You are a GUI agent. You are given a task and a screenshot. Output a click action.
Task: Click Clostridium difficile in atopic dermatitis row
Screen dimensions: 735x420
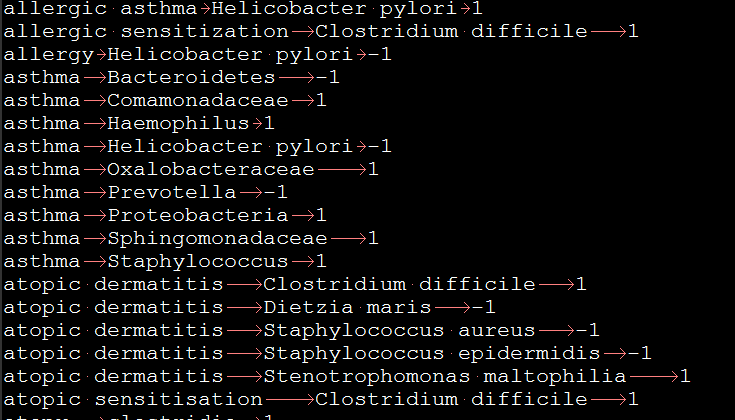tap(399, 285)
